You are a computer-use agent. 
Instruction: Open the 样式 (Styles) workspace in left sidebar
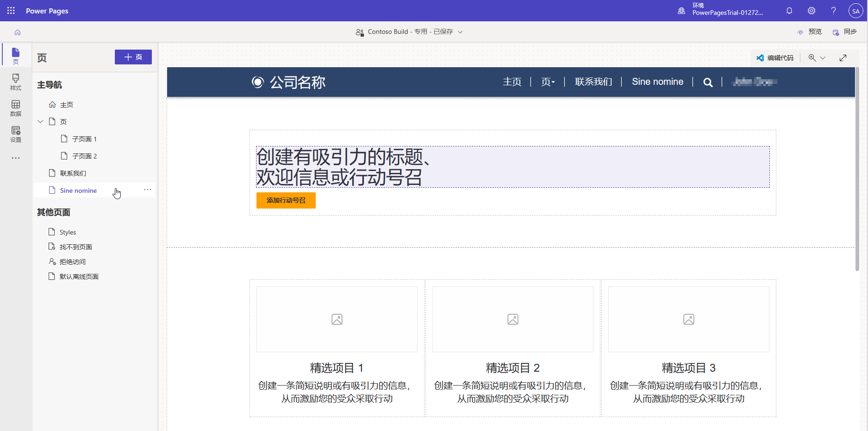(x=15, y=82)
